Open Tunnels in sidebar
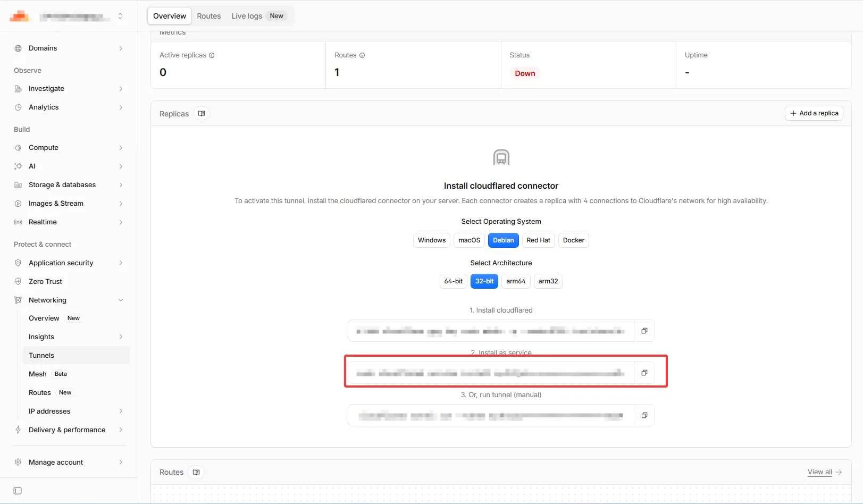Image resolution: width=863 pixels, height=504 pixels. pyautogui.click(x=76, y=356)
